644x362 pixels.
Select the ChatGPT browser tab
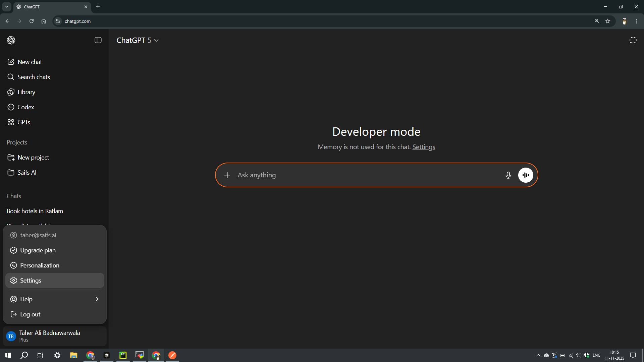(x=52, y=7)
